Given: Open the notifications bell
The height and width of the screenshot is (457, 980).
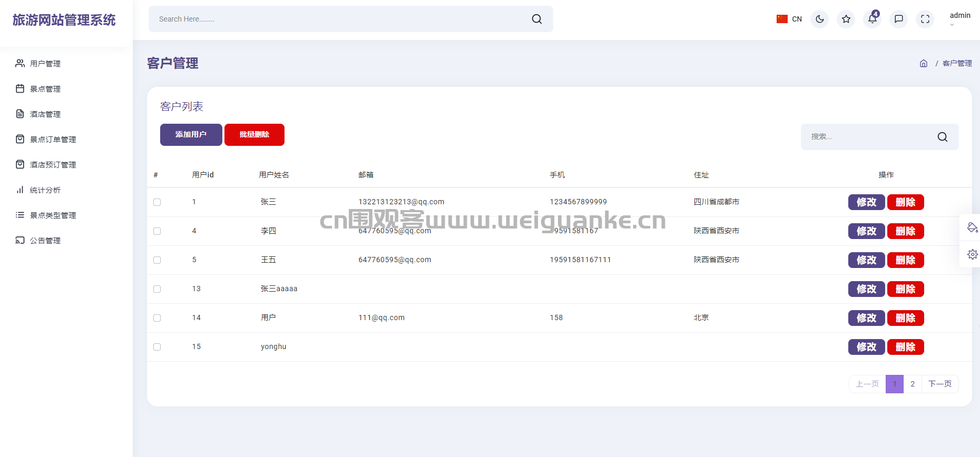Looking at the screenshot, I should 872,19.
